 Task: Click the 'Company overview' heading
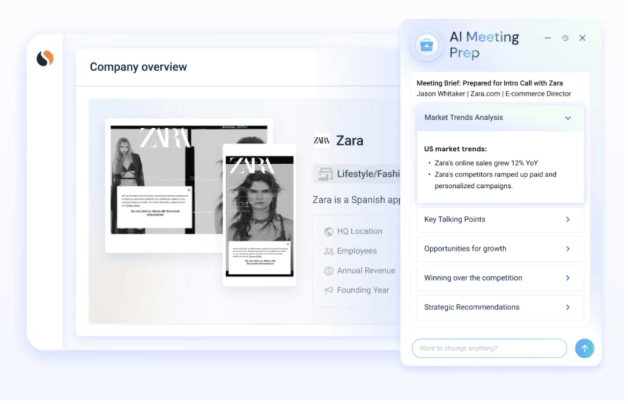(x=138, y=67)
